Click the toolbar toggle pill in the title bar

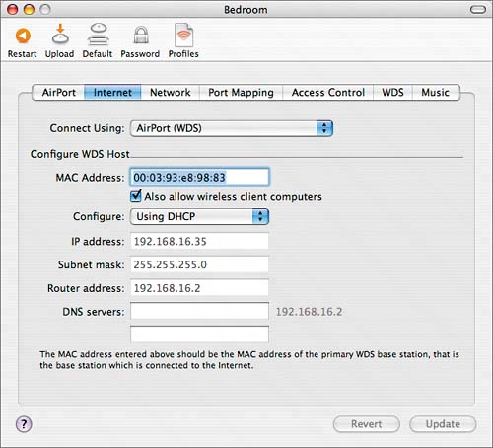(x=478, y=10)
